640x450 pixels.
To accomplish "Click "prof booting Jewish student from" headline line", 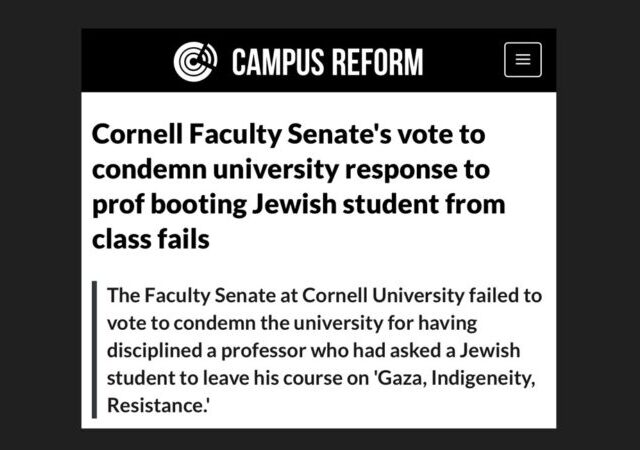I will tap(298, 205).
